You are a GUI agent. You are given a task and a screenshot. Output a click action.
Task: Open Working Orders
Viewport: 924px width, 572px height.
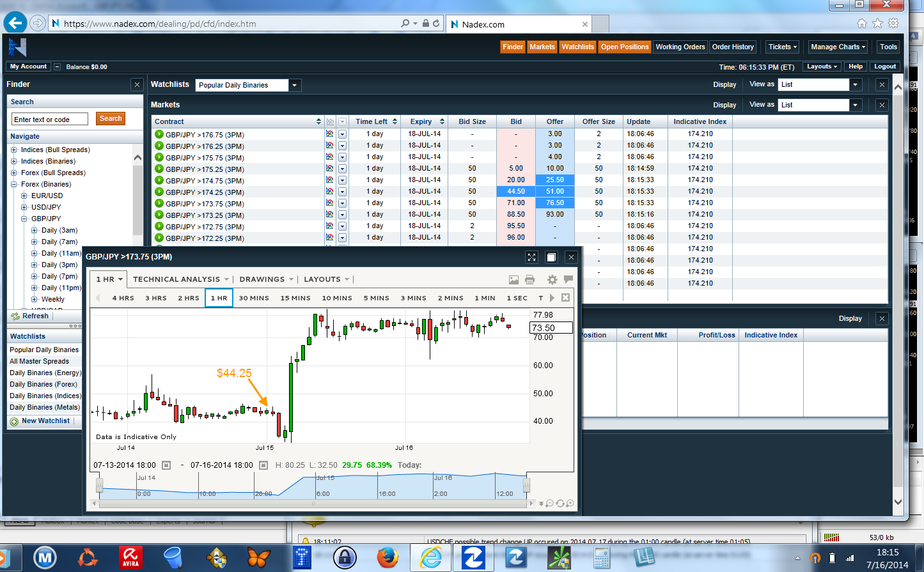click(x=680, y=47)
